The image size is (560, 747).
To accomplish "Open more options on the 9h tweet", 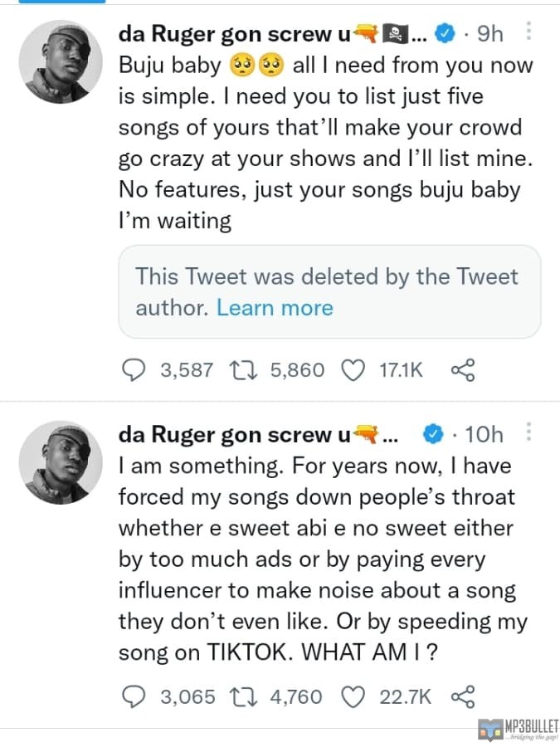I will click(530, 32).
